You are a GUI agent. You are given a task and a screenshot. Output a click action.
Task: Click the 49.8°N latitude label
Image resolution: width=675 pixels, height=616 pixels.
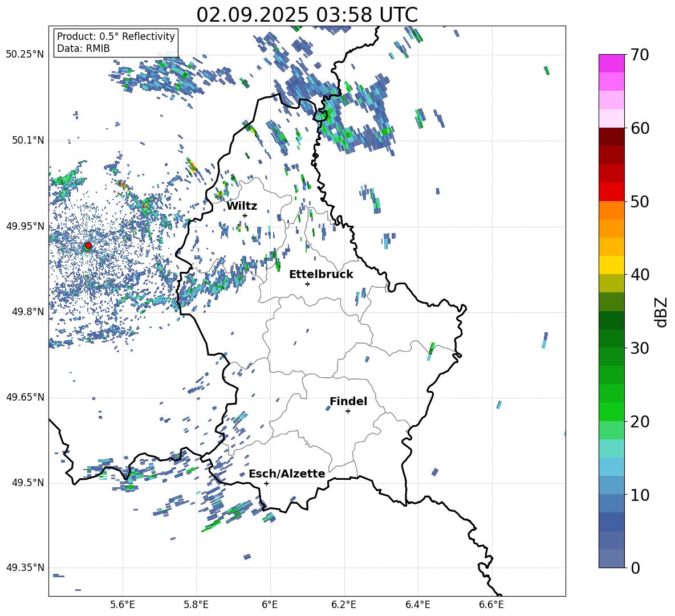[x=28, y=312]
